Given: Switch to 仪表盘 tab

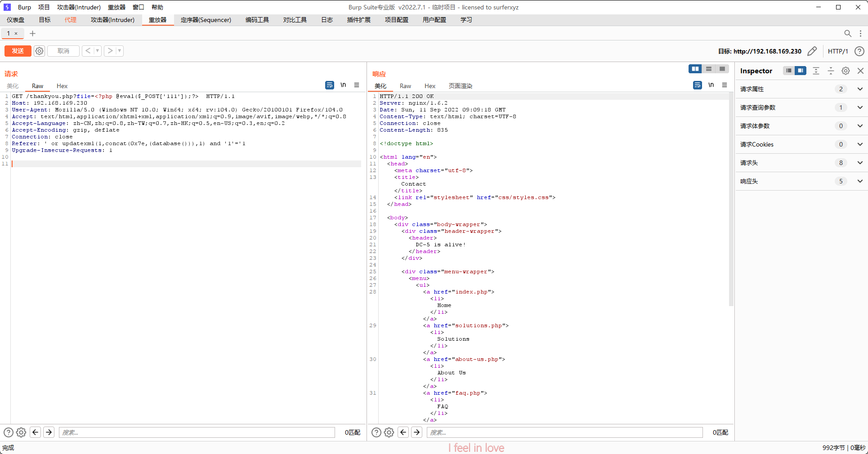Looking at the screenshot, I should pos(16,20).
